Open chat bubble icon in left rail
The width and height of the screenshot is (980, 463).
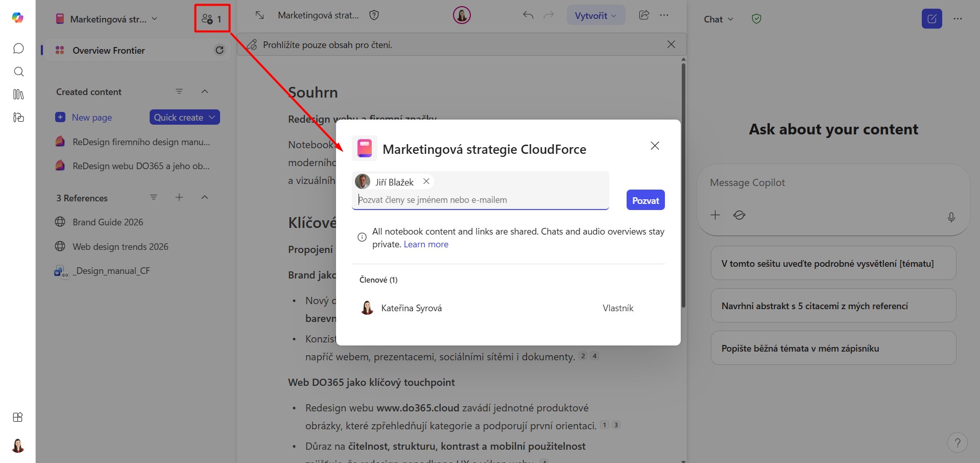pyautogui.click(x=18, y=49)
